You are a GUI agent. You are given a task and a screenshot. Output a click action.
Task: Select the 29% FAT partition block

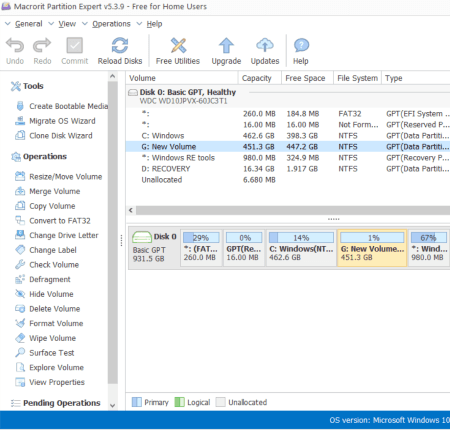click(x=201, y=248)
